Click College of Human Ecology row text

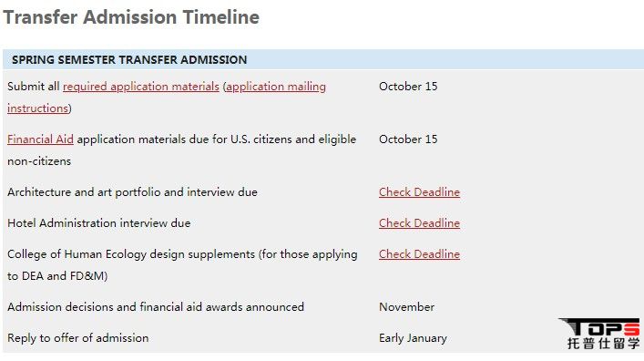(x=182, y=265)
